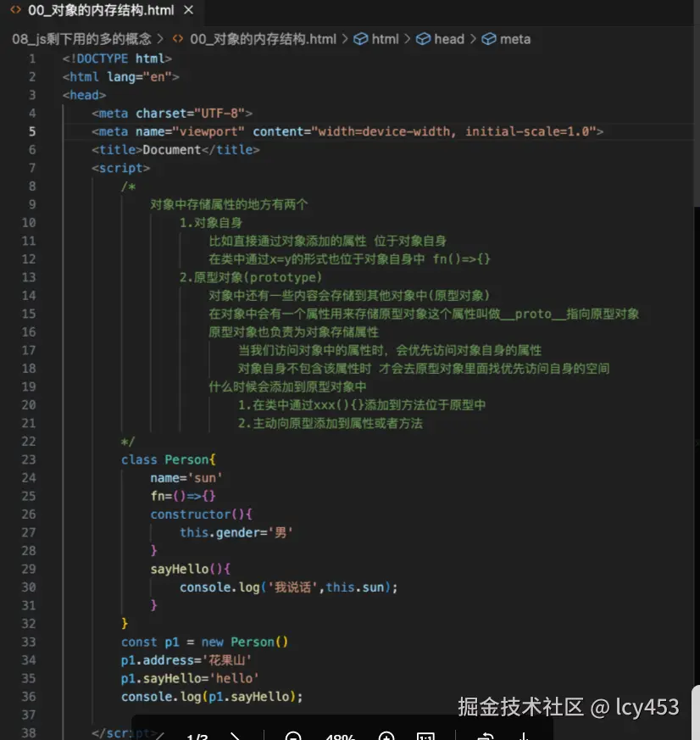Image resolution: width=700 pixels, height=740 pixels.
Task: Click the cube icon beside html breadcrumb
Action: click(x=361, y=39)
